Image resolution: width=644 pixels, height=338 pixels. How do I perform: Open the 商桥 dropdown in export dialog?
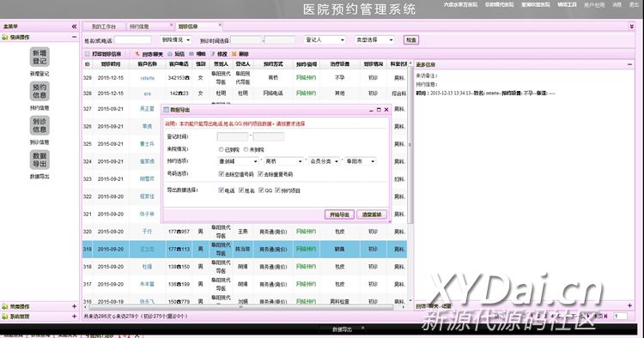click(283, 161)
